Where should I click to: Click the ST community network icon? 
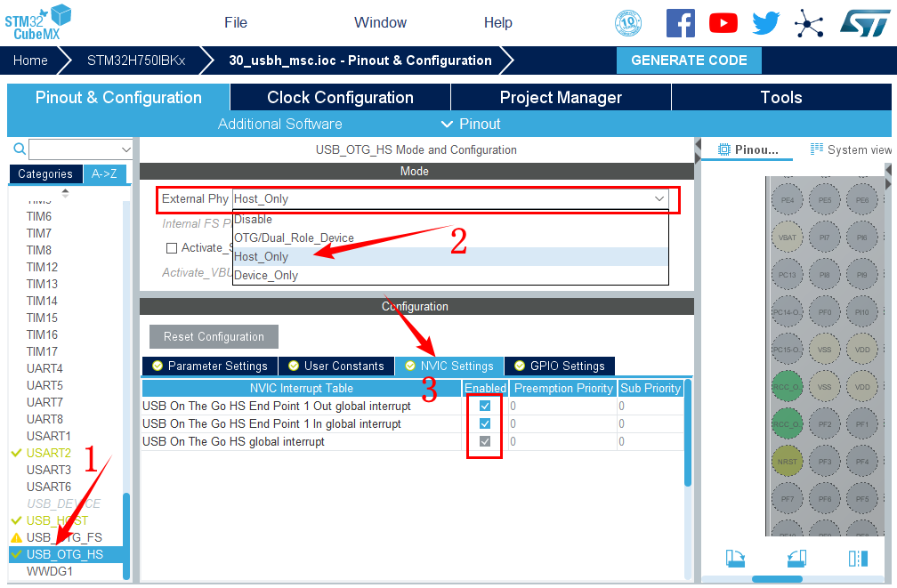point(809,23)
